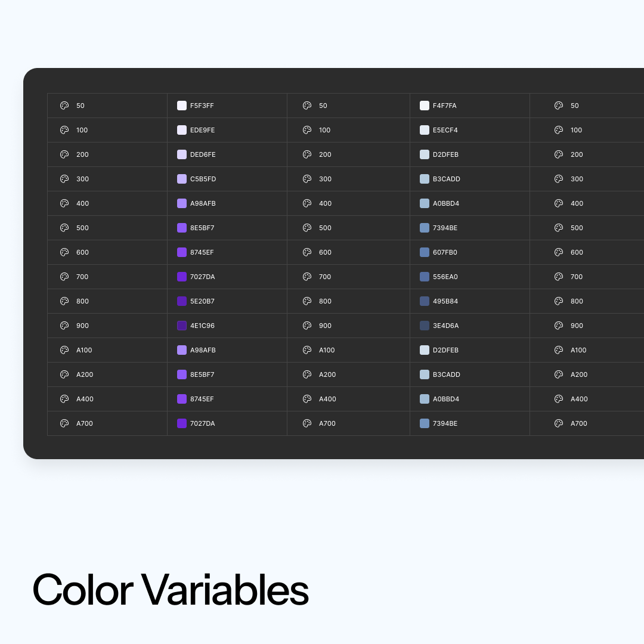The width and height of the screenshot is (644, 644).
Task: Select the variable name A200 in first column
Action: [85, 374]
